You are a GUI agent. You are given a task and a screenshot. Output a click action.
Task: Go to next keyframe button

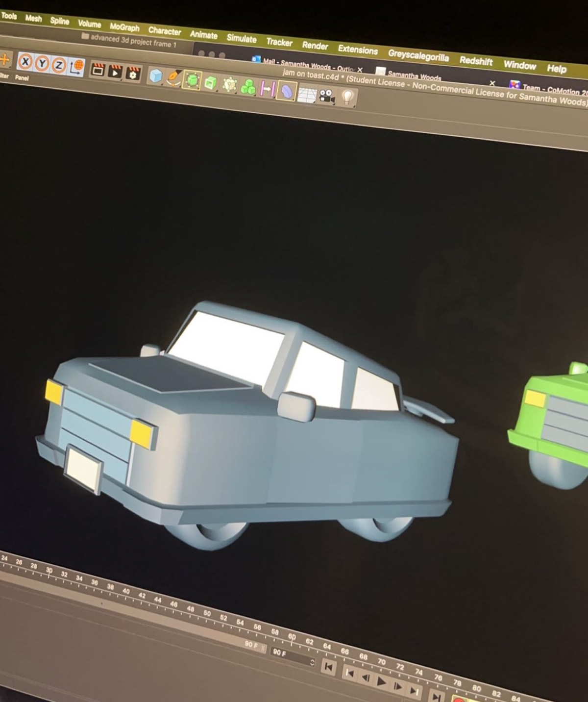415,690
